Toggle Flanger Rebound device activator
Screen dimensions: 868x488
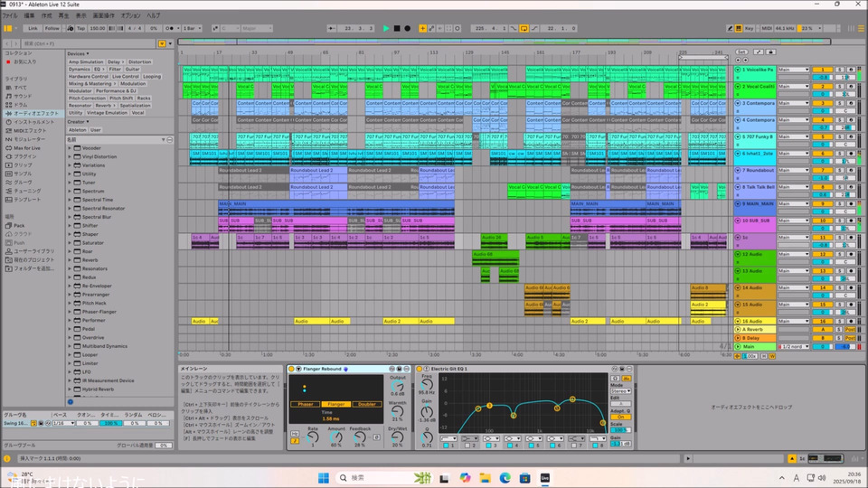click(x=291, y=369)
